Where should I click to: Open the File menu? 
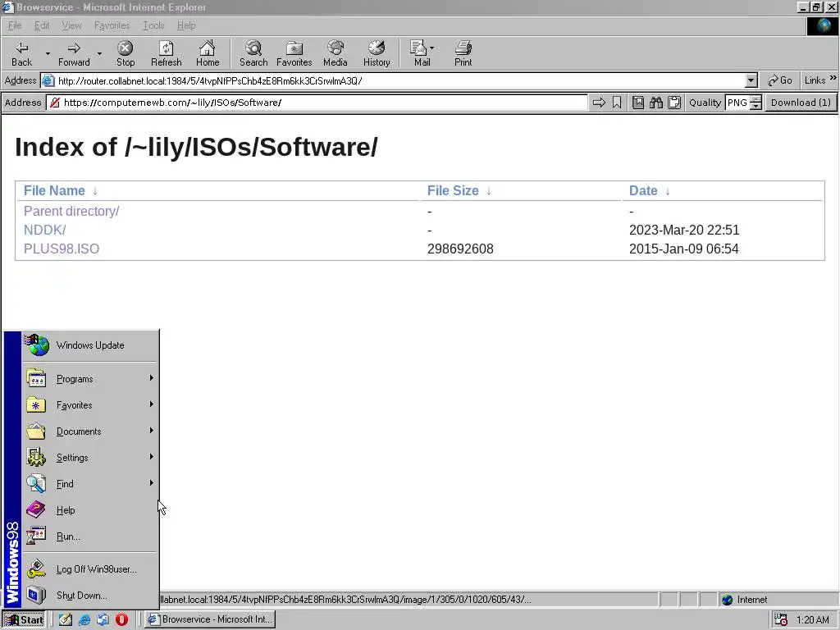pyautogui.click(x=15, y=25)
